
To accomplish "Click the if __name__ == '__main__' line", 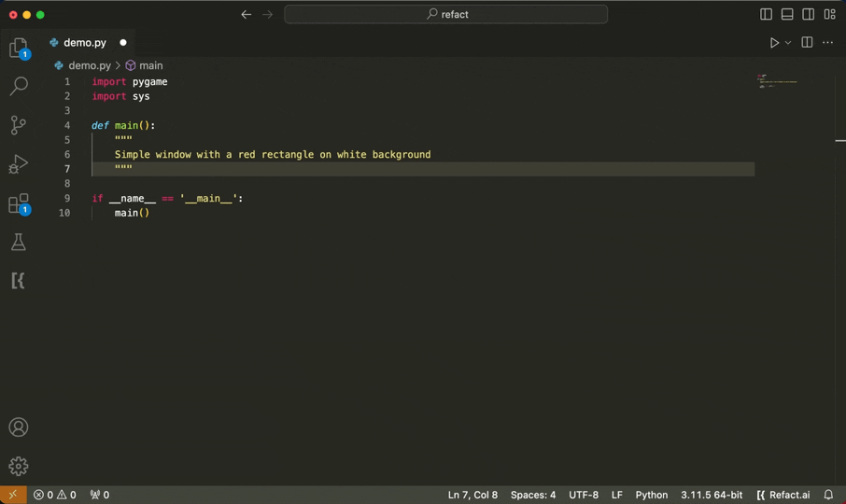I will point(167,199).
